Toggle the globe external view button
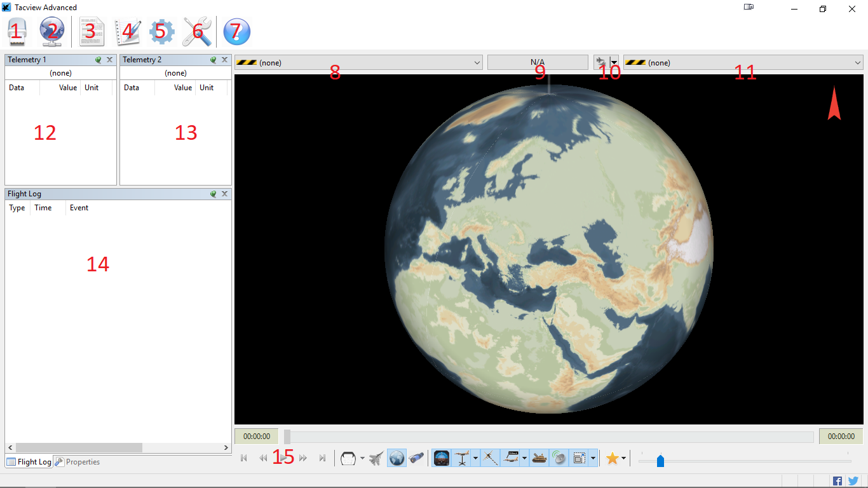The height and width of the screenshot is (488, 868). [397, 458]
